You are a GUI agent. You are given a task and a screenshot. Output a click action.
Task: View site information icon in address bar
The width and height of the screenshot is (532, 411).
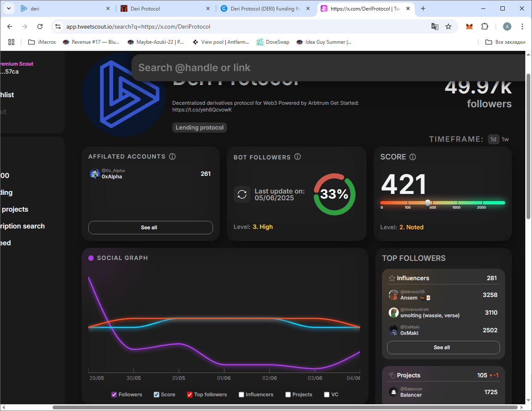58,27
